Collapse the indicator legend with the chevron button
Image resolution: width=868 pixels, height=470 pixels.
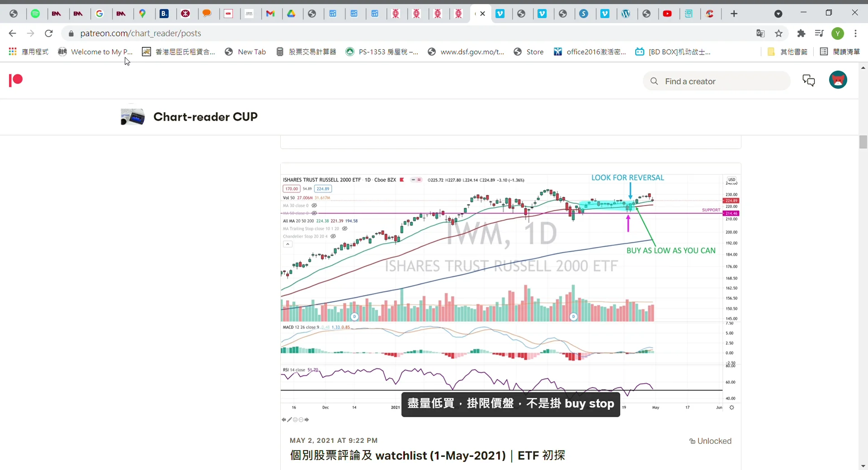(288, 244)
